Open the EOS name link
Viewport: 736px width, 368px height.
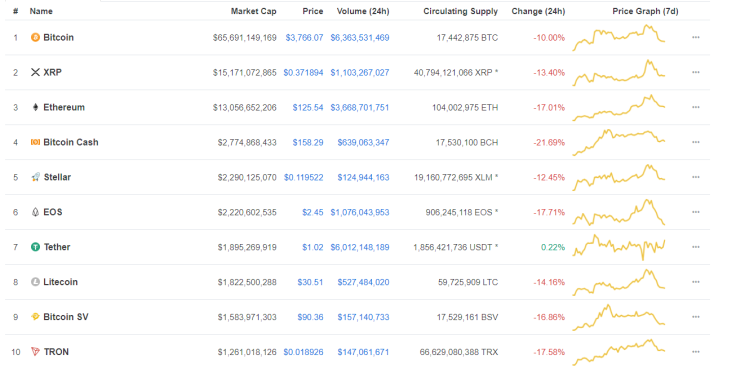pos(53,212)
